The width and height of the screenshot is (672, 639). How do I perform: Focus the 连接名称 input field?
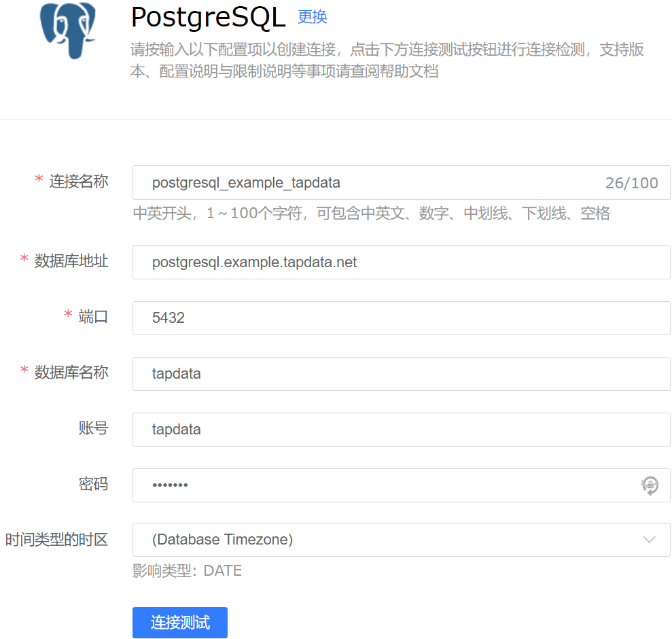pyautogui.click(x=367, y=183)
